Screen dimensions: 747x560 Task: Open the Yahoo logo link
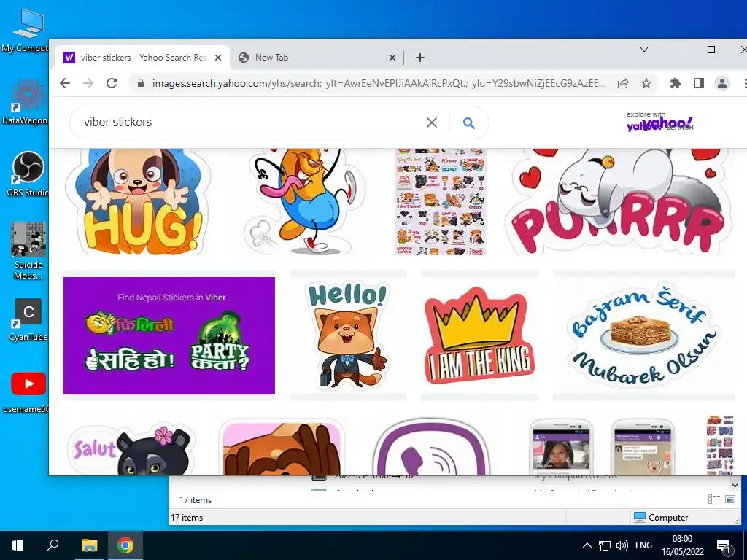(659, 122)
